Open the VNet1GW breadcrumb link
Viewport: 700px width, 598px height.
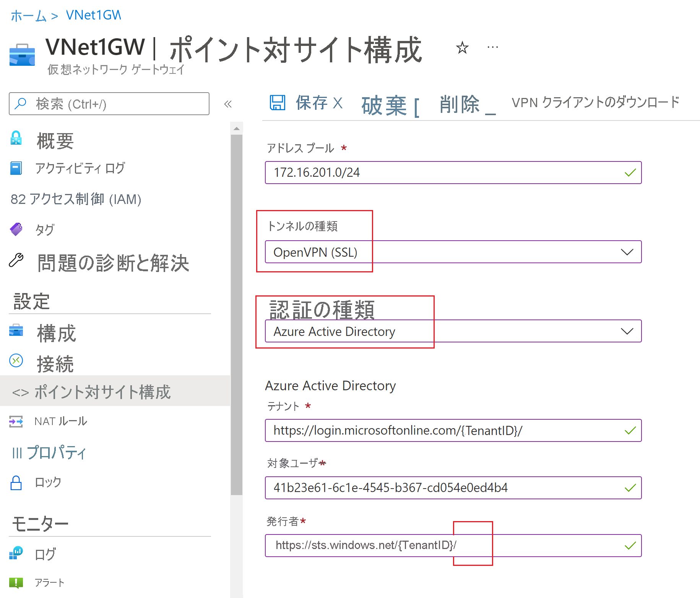[94, 15]
